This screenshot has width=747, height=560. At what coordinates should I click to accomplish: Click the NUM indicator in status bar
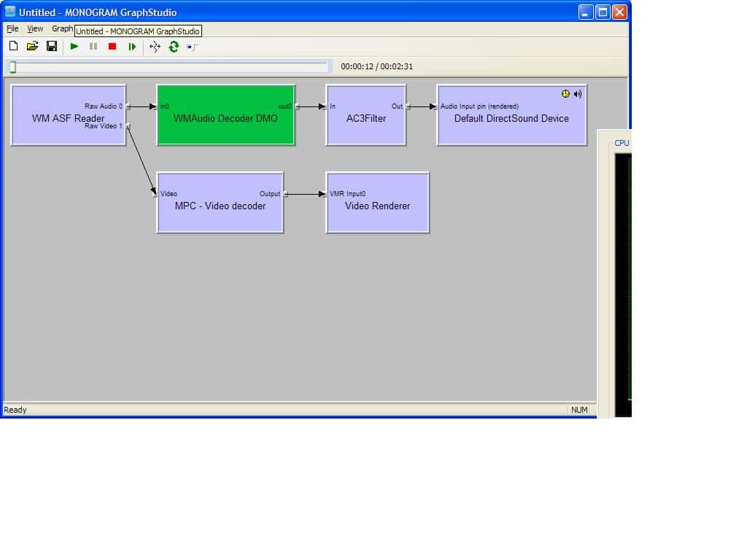(579, 410)
